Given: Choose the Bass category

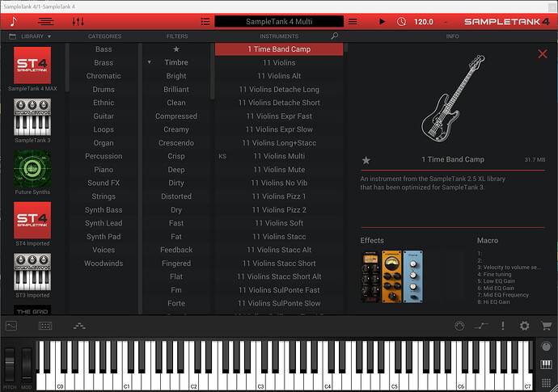Looking at the screenshot, I should [x=104, y=49].
